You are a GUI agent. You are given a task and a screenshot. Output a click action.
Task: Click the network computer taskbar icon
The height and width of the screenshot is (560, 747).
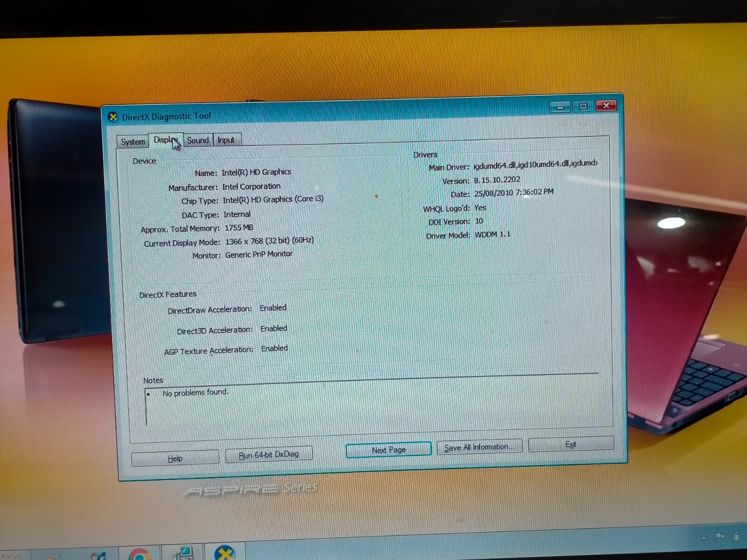coord(183,553)
